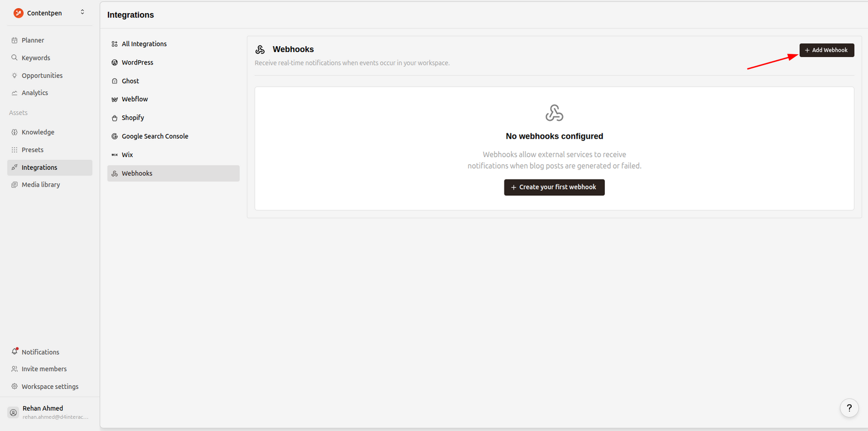Select the Shopify integration
Viewport: 868px width, 431px height.
[x=132, y=118]
